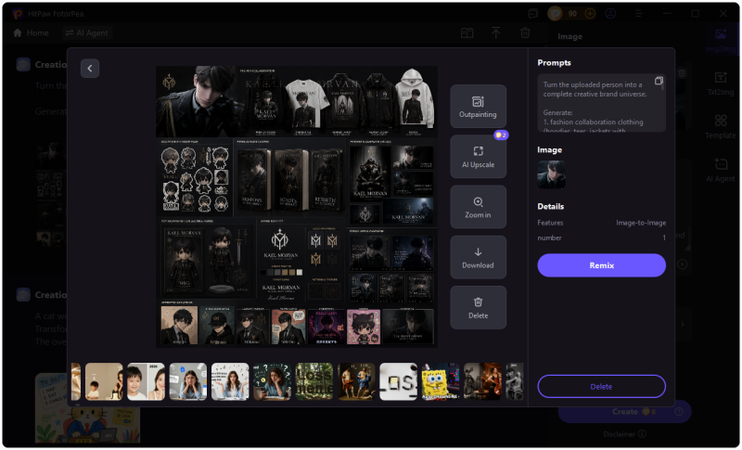The width and height of the screenshot is (742, 450).
Task: Select the woman in red dress thumbnail
Action: click(482, 381)
